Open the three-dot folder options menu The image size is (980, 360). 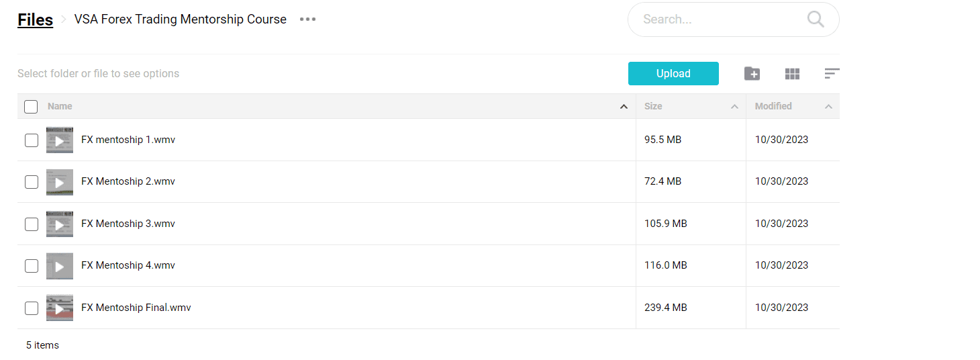307,19
